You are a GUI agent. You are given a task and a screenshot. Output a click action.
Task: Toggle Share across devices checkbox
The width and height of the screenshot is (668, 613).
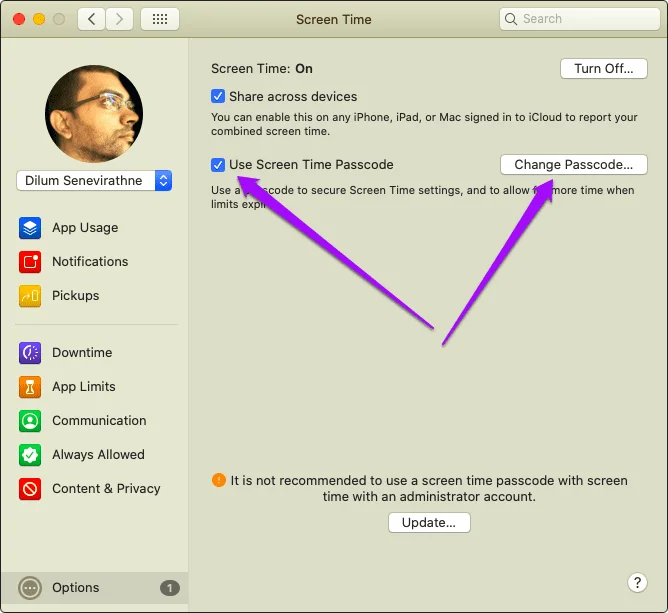[x=218, y=96]
